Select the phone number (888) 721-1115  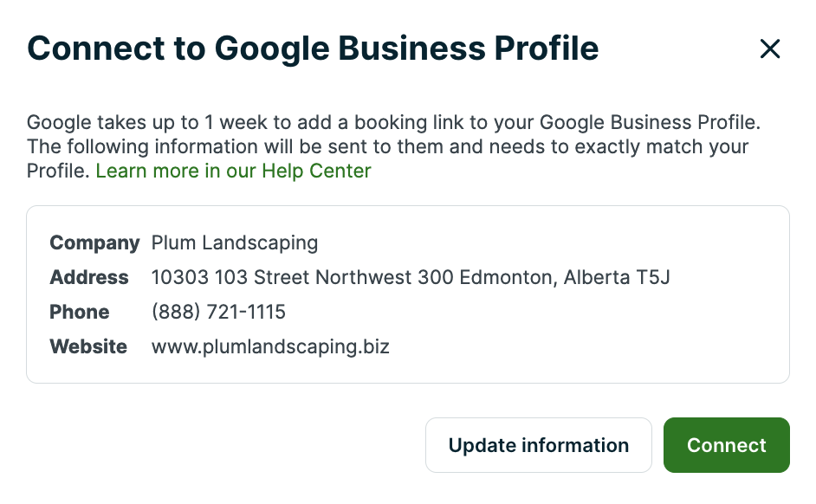tap(218, 313)
